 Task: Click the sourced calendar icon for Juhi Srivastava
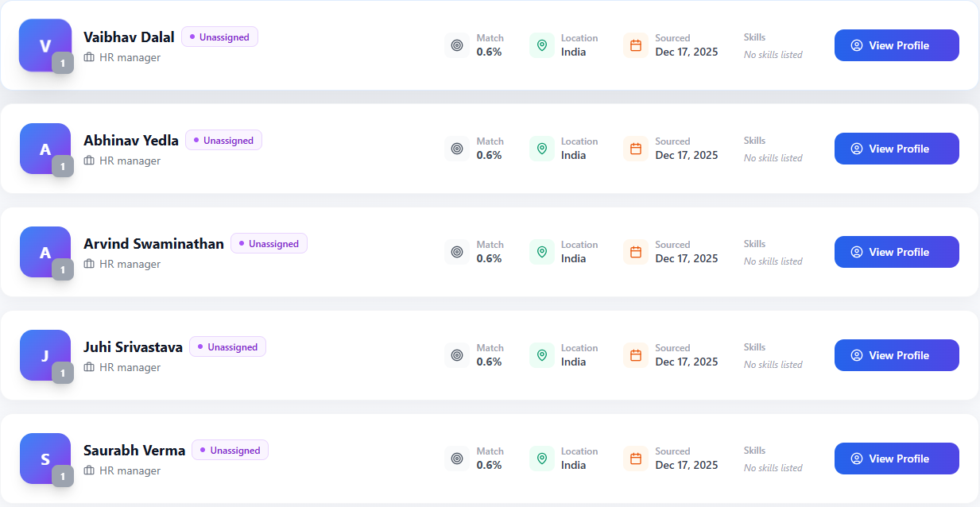pyautogui.click(x=636, y=355)
